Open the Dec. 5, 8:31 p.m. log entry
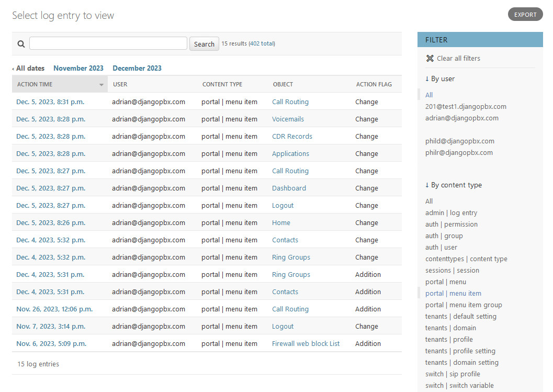 point(50,102)
